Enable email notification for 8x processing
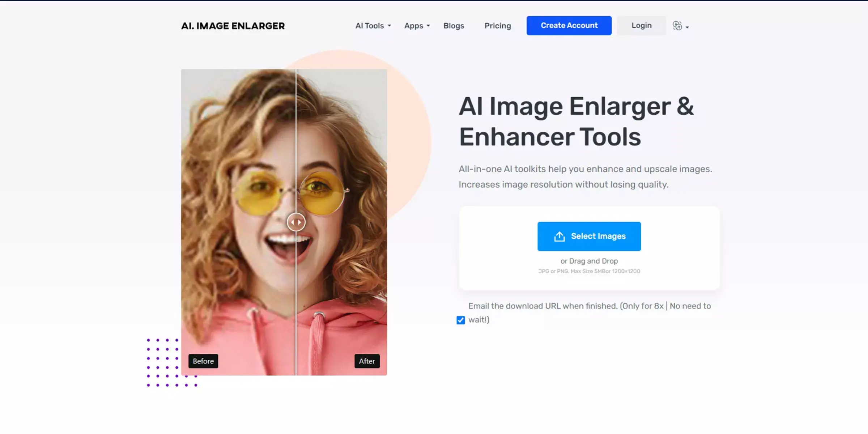The width and height of the screenshot is (868, 434). click(460, 320)
